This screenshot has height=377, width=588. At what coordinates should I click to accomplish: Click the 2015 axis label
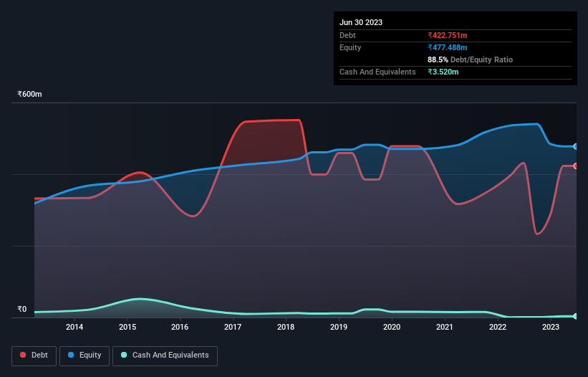click(127, 327)
